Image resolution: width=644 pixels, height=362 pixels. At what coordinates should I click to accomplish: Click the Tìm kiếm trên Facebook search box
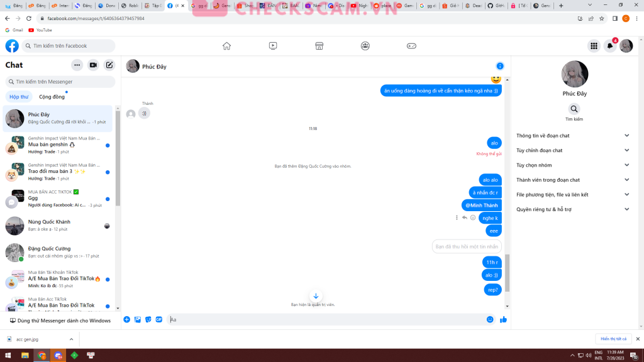69,46
